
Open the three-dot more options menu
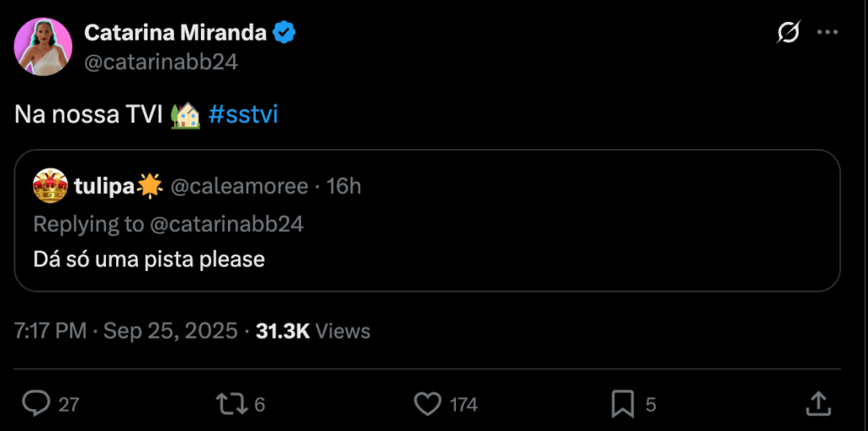point(827,33)
